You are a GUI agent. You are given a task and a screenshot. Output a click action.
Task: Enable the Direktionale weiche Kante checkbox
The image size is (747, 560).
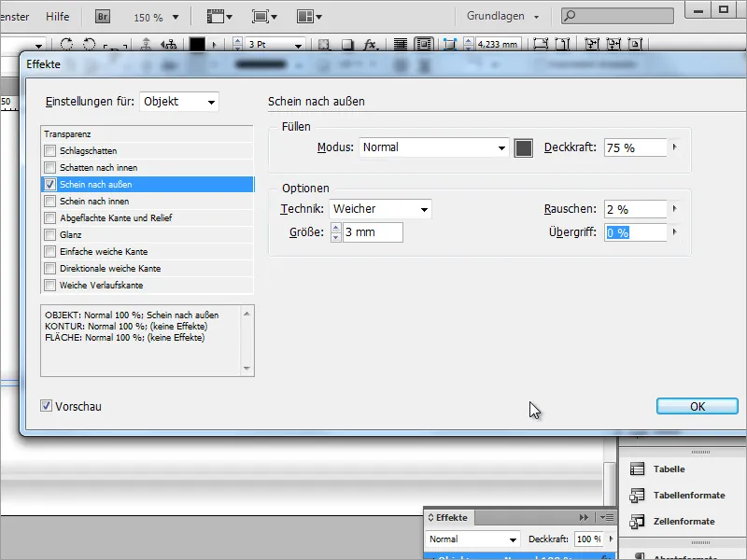(49, 268)
